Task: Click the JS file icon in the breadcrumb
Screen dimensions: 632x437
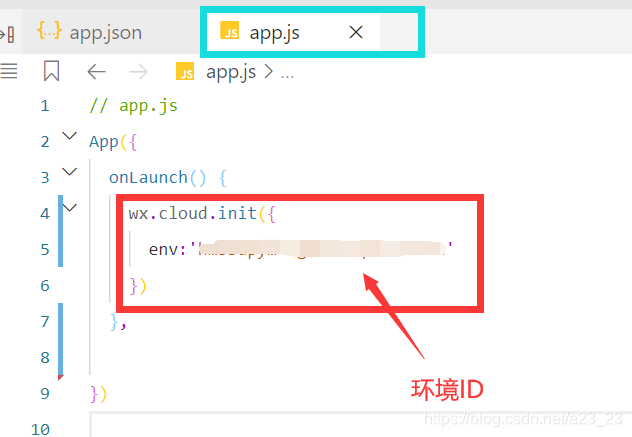Action: [x=185, y=71]
